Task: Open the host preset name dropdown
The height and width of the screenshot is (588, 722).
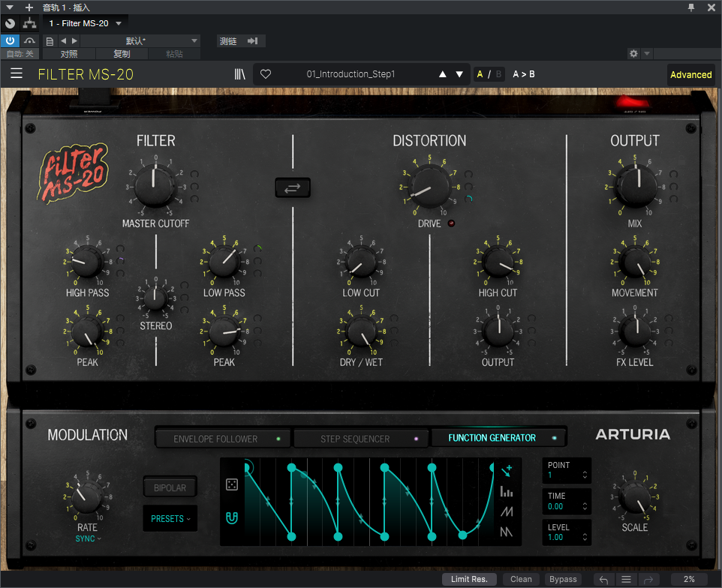Action: (x=140, y=41)
